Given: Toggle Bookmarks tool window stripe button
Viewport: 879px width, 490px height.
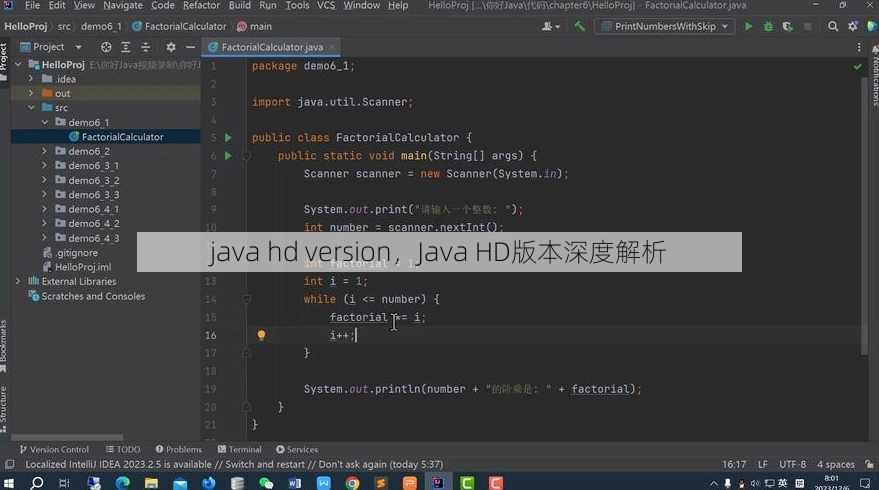Looking at the screenshot, I should point(4,346).
